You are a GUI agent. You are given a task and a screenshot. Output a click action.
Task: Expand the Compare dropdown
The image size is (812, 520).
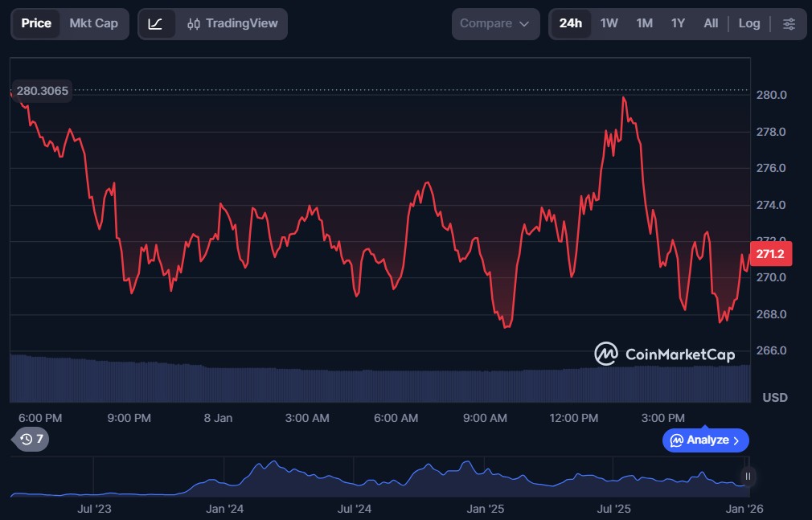pos(494,24)
